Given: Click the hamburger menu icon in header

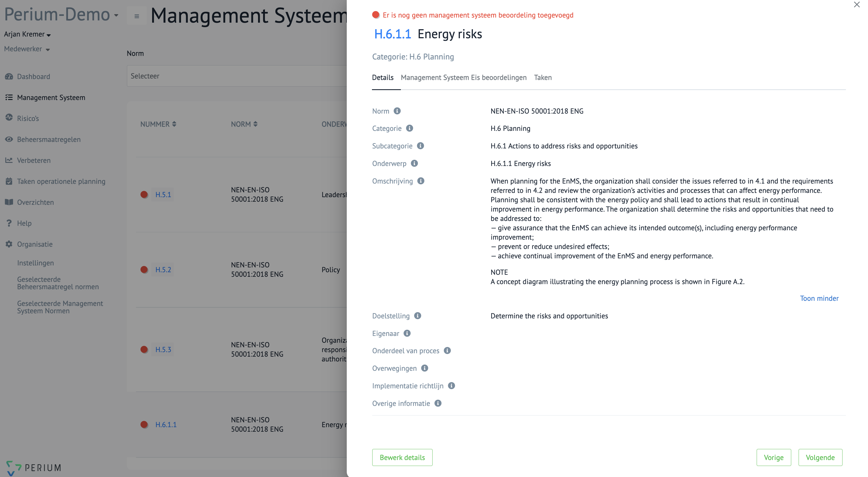Looking at the screenshot, I should point(137,16).
